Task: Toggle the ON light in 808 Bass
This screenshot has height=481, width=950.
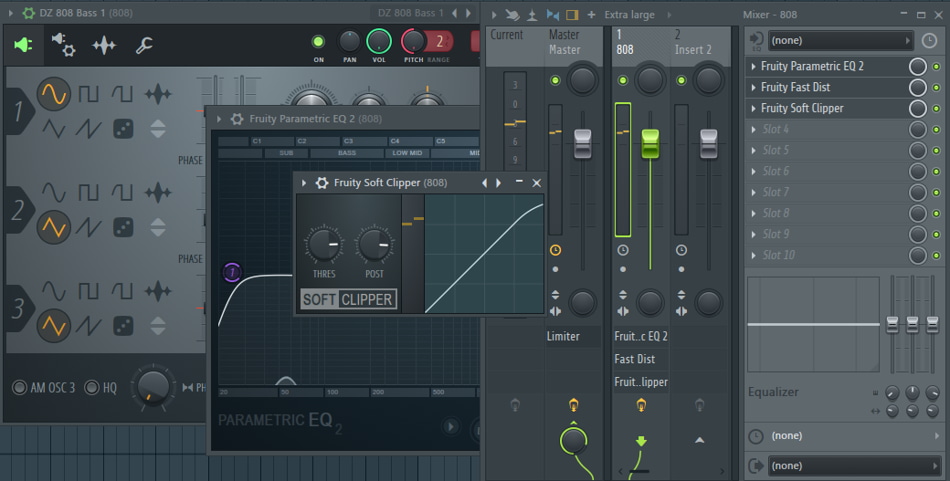Action: (x=318, y=42)
